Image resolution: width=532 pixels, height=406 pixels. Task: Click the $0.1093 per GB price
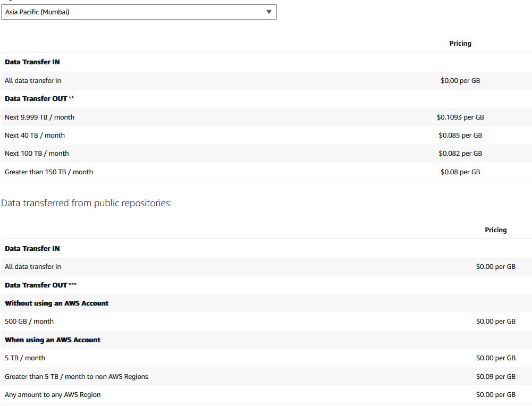[x=460, y=117]
